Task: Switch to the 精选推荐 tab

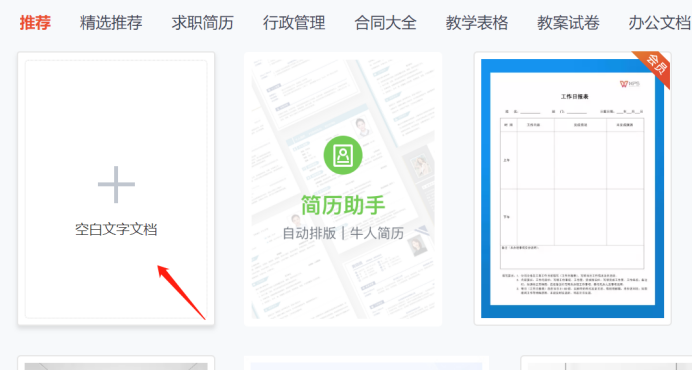Action: click(111, 23)
